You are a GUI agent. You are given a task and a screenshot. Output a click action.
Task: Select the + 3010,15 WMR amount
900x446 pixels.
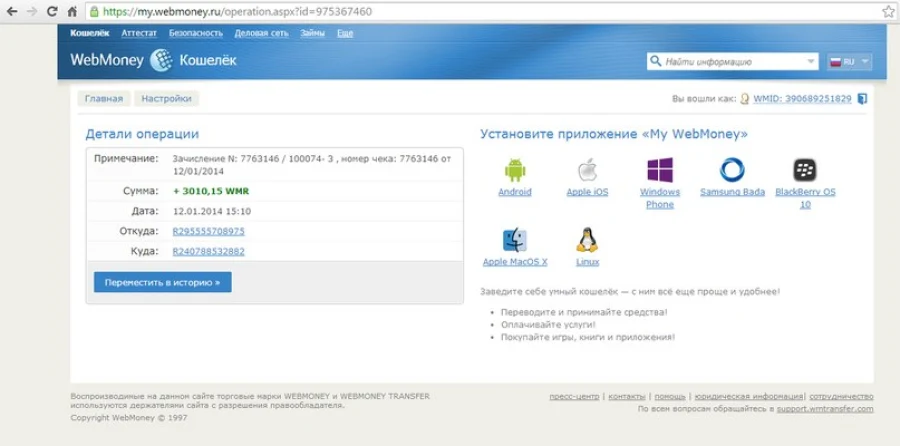coord(211,191)
